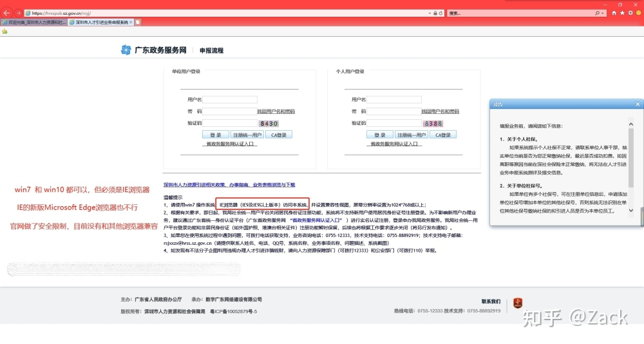
Task: Close the 深圳市人才引进业务申报系统 tab
Action: coord(131,22)
